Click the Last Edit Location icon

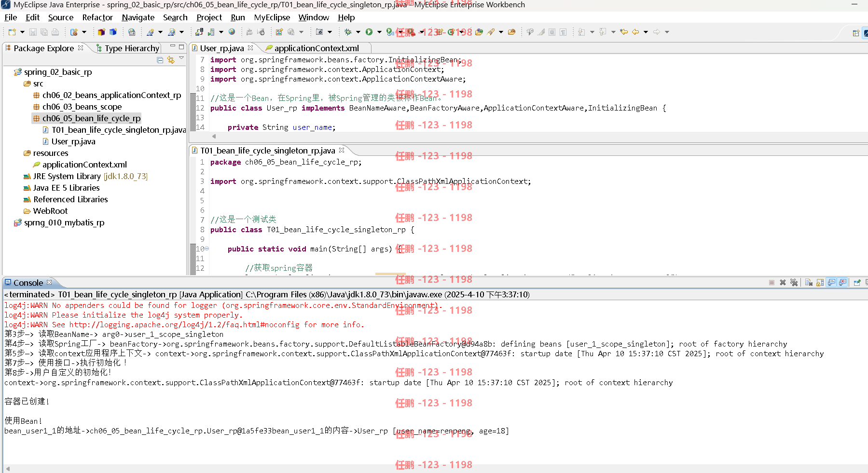coord(624,32)
